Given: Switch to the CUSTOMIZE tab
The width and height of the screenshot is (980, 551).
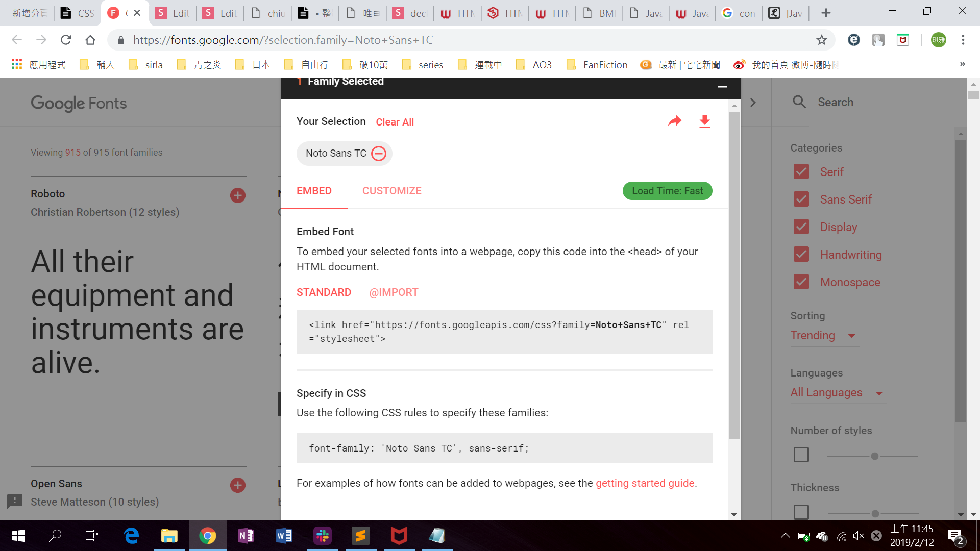Looking at the screenshot, I should 391,191.
